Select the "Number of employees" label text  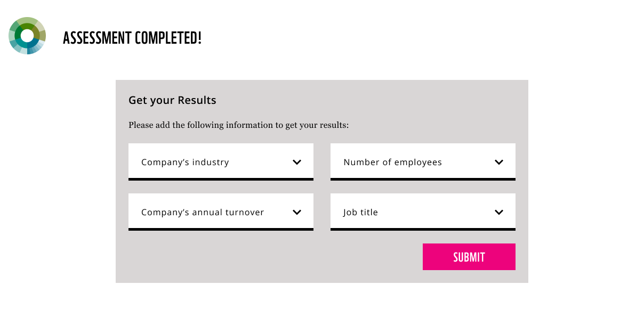pos(393,162)
